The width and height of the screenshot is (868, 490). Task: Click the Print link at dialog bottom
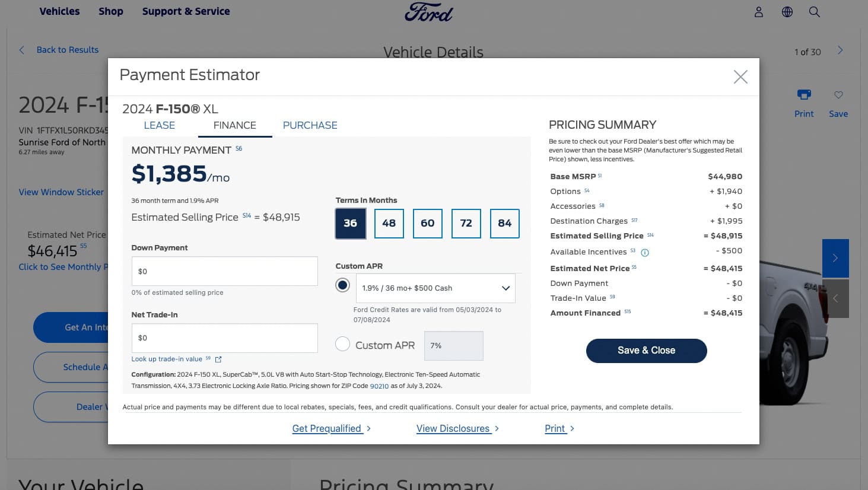tap(559, 428)
